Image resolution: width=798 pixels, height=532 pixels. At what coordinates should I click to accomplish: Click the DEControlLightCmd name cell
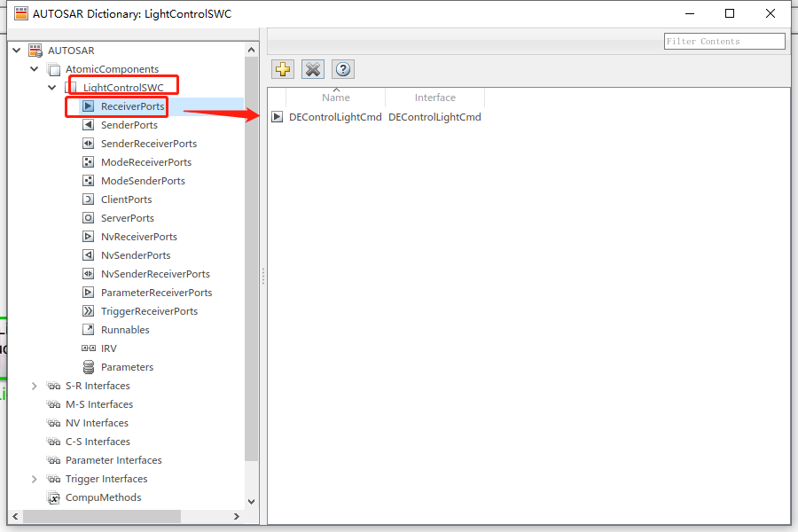pos(335,117)
